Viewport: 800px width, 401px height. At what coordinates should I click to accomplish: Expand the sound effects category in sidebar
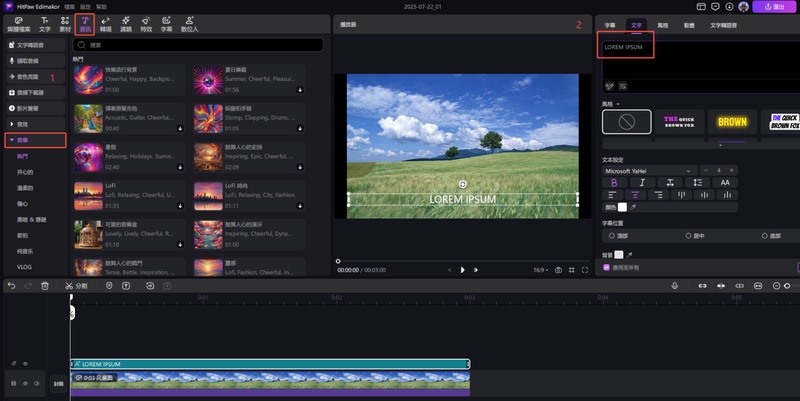[12, 124]
